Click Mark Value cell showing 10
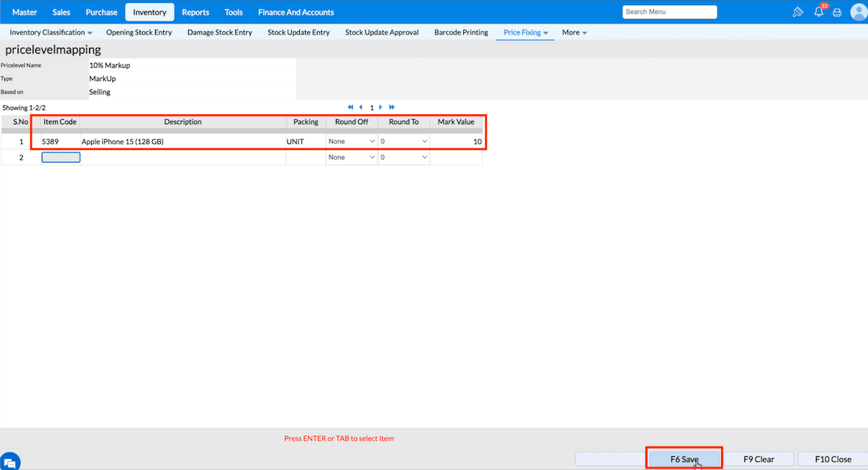The width and height of the screenshot is (868, 470). click(456, 141)
